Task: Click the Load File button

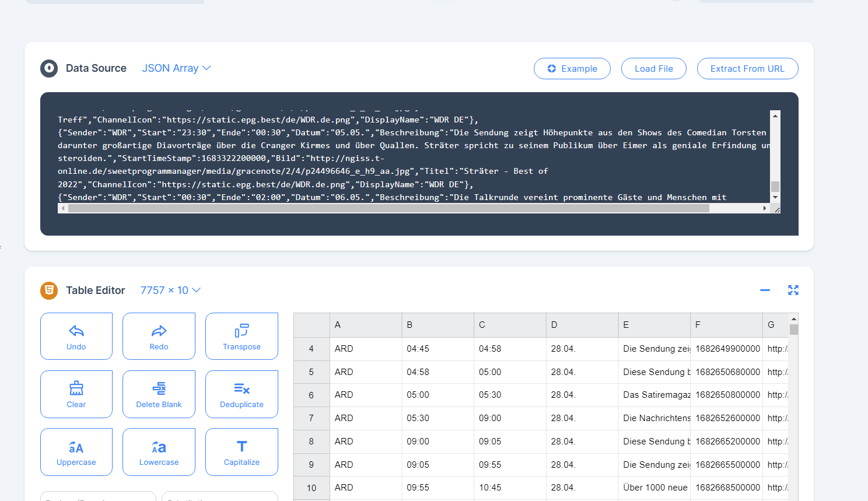Action: 653,68
